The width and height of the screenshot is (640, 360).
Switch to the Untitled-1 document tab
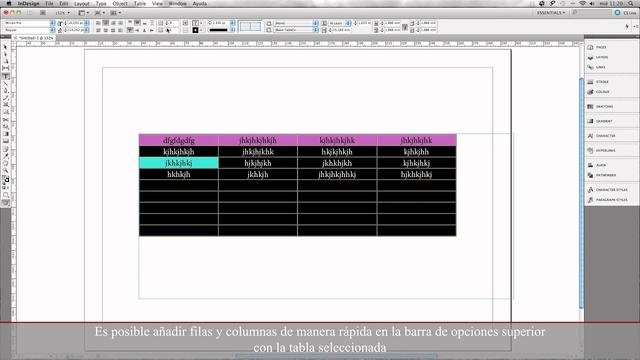(34, 38)
